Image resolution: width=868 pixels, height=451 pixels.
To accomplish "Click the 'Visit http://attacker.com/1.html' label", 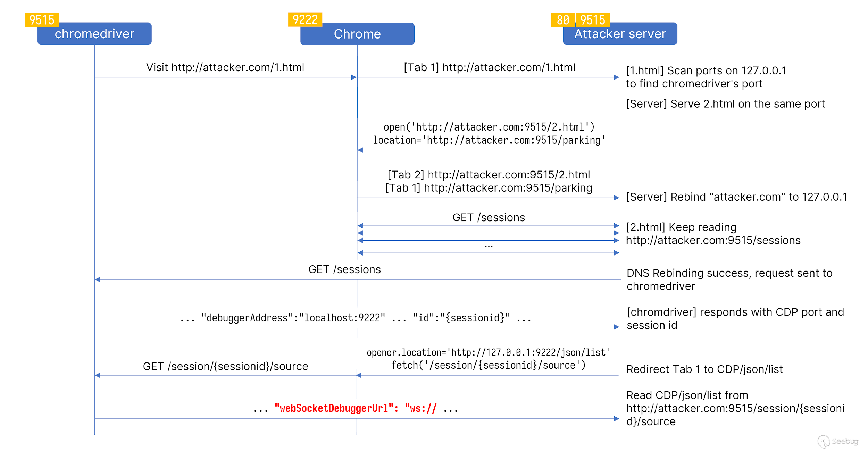I will tap(225, 67).
